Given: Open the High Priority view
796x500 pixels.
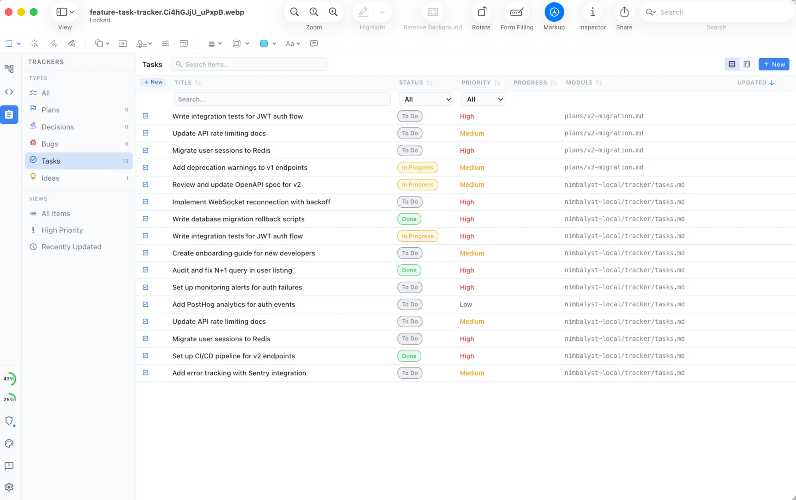Looking at the screenshot, I should click(62, 230).
